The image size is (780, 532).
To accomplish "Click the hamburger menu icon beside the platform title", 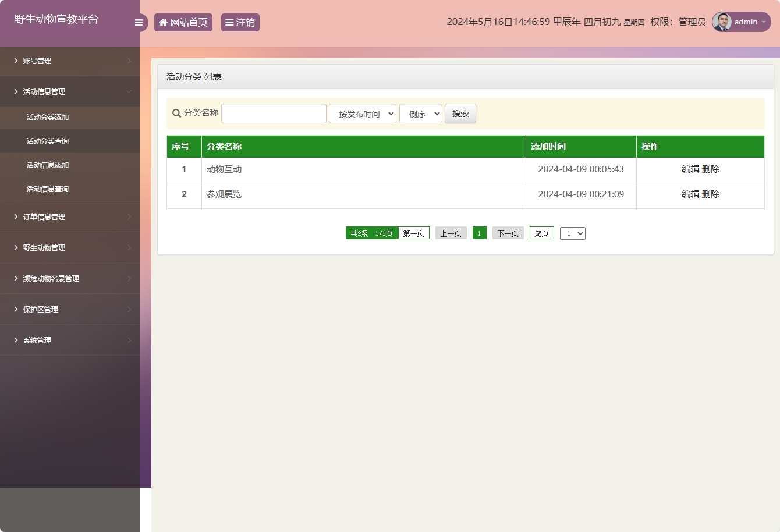I will coord(139,22).
